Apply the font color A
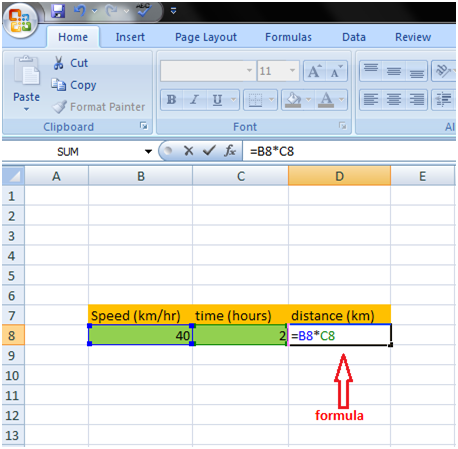 [326, 100]
